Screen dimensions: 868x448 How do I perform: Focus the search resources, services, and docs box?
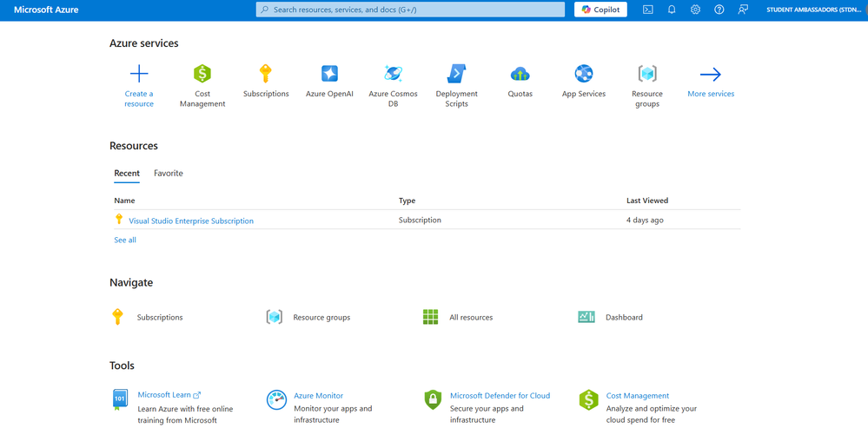pos(410,10)
